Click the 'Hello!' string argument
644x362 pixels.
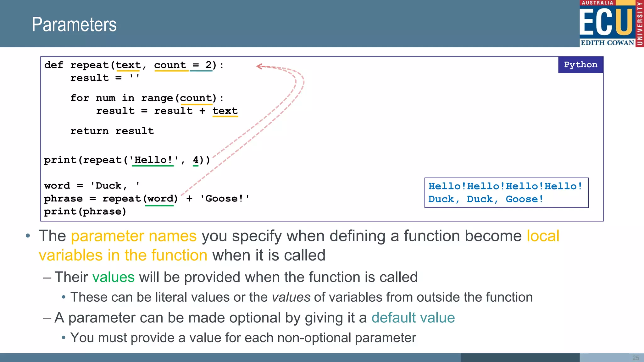pyautogui.click(x=153, y=160)
